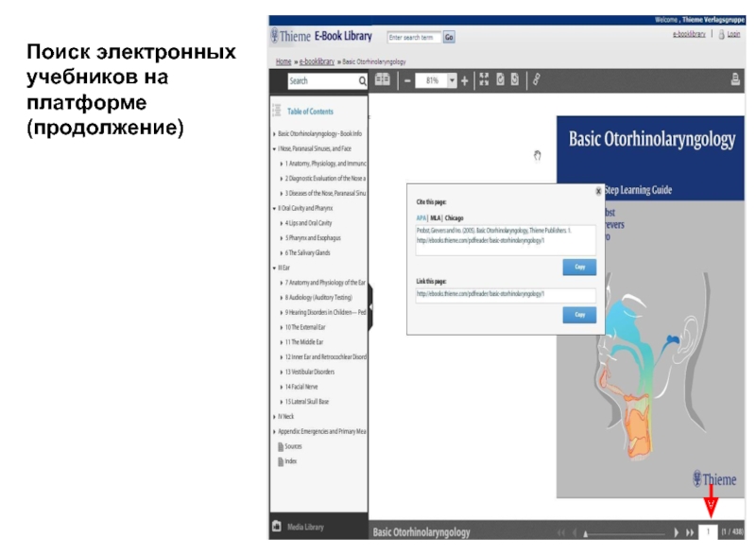Collapse sidebar using the side handle
The image size is (756, 554).
click(x=370, y=306)
